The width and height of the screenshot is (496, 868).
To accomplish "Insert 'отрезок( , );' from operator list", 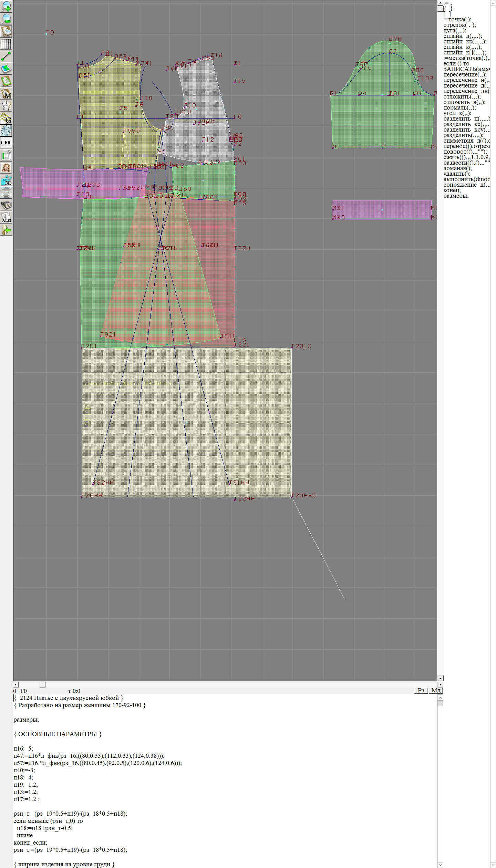I will tap(459, 25).
